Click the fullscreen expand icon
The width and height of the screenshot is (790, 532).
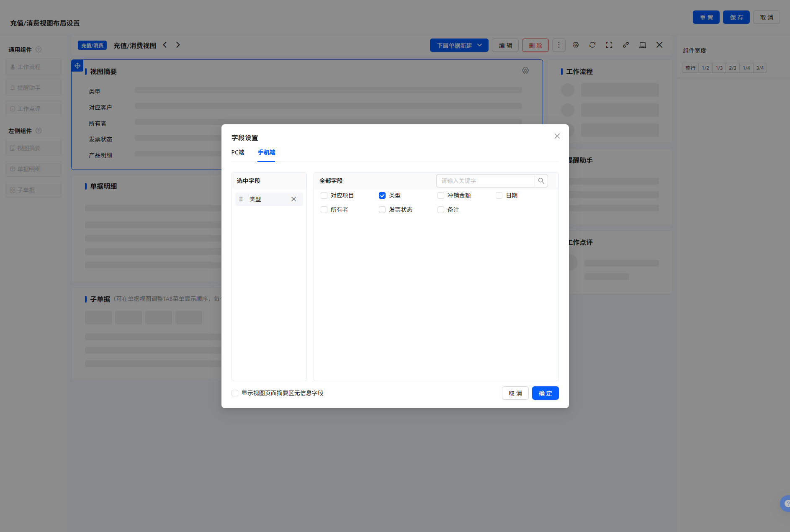[x=609, y=45]
